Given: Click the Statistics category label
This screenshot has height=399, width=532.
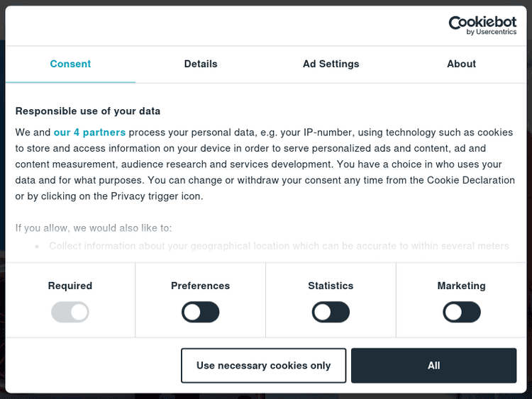Looking at the screenshot, I should point(331,286).
